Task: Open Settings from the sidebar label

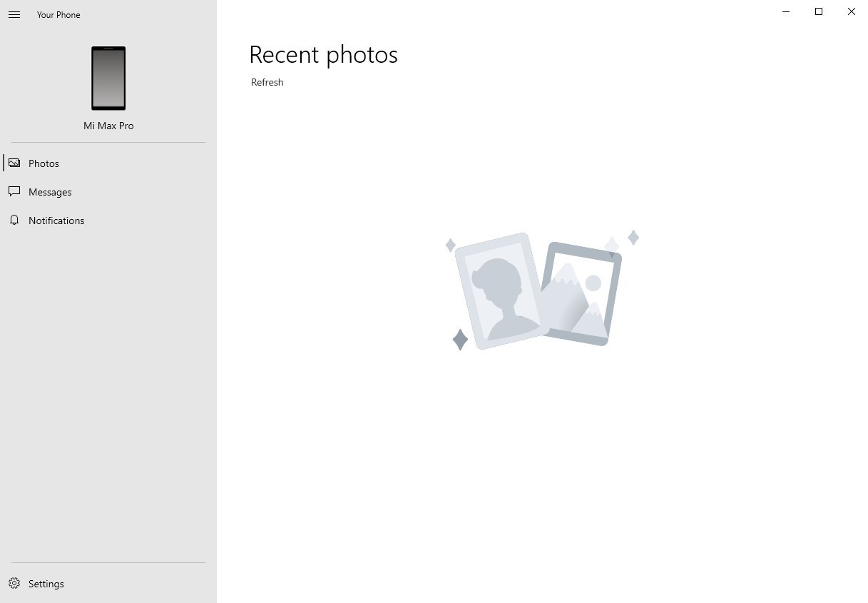Action: pos(46,584)
